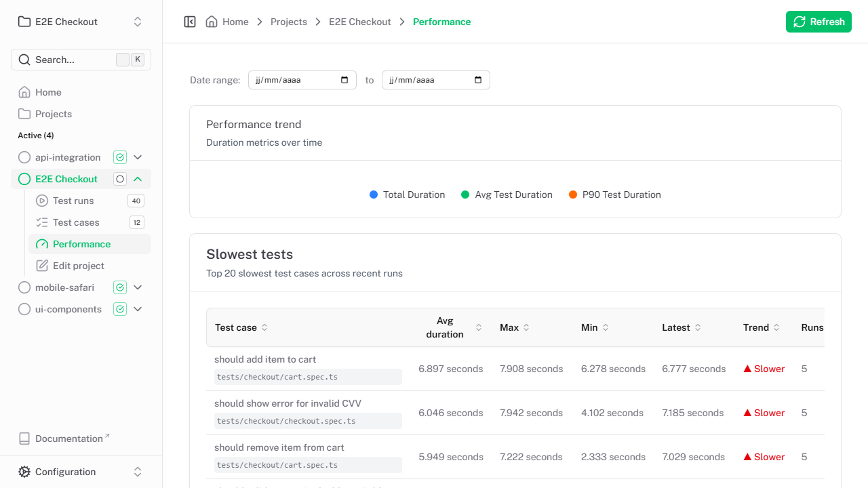Click E2E Checkout pending circle badge
This screenshot has height=488, width=868.
point(120,179)
